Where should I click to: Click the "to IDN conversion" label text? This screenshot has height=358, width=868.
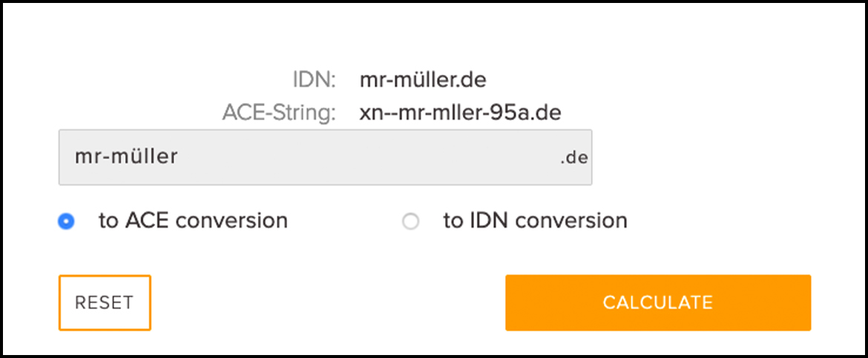[535, 221]
